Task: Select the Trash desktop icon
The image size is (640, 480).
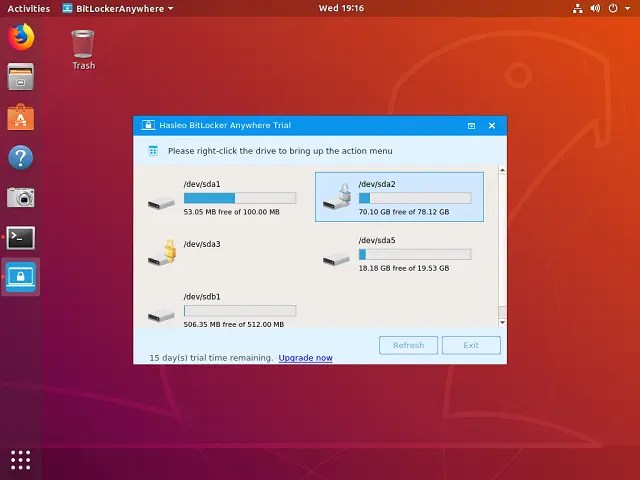Action: pyautogui.click(x=83, y=50)
